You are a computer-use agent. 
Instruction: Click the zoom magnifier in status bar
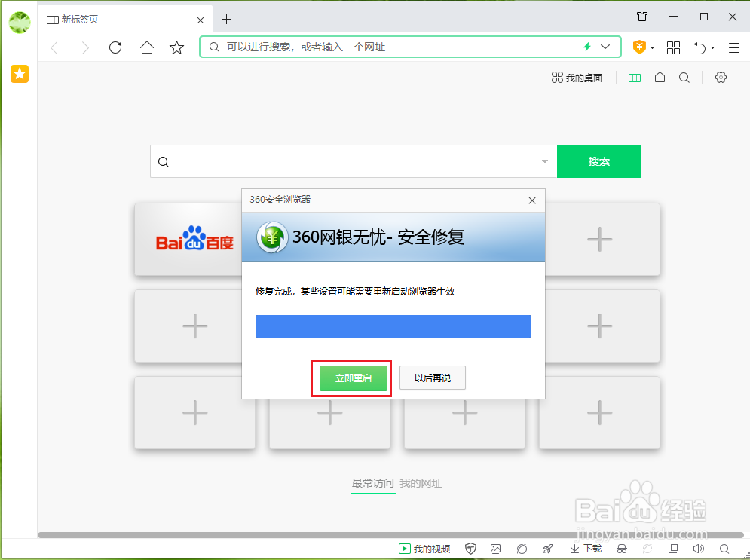[x=724, y=549]
